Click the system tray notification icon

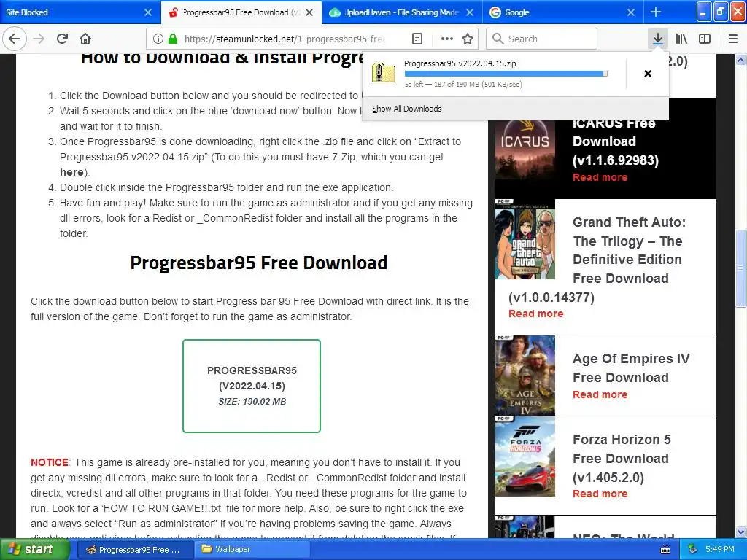pyautogui.click(x=693, y=549)
